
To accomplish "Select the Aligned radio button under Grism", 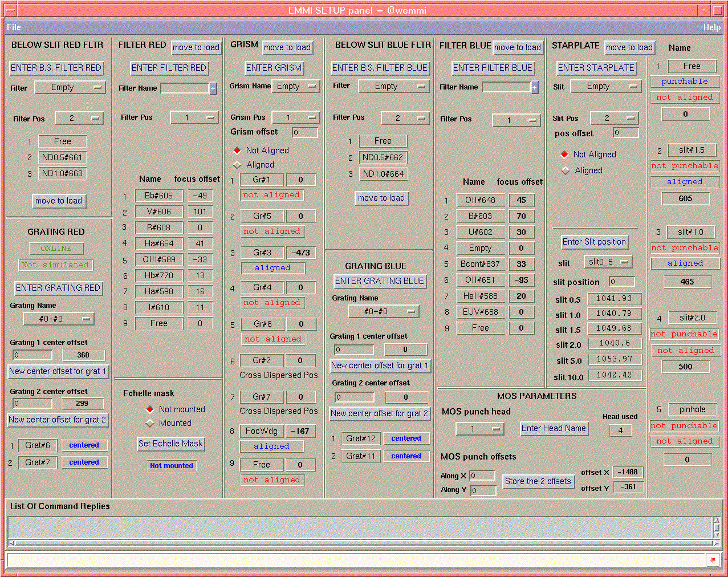I will [238, 165].
